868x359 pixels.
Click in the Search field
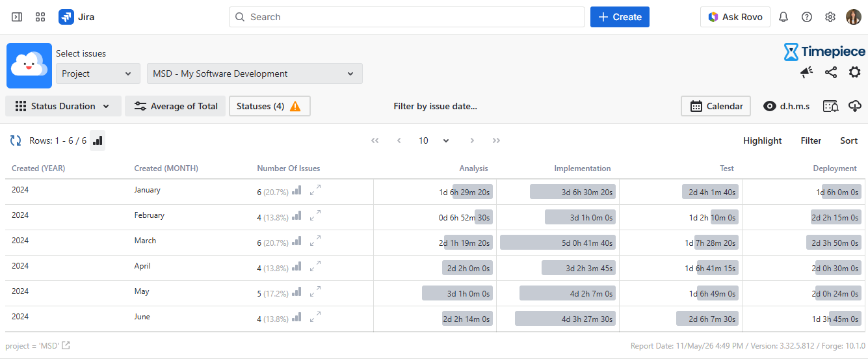(407, 17)
